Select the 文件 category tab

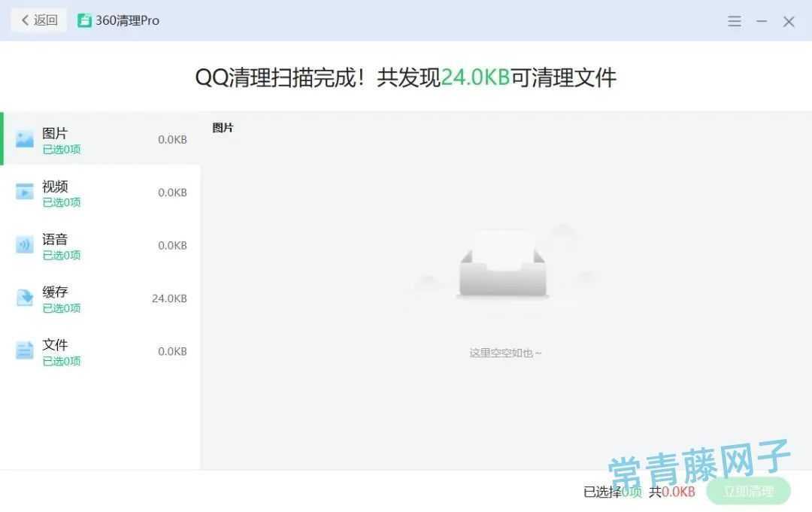click(x=100, y=351)
